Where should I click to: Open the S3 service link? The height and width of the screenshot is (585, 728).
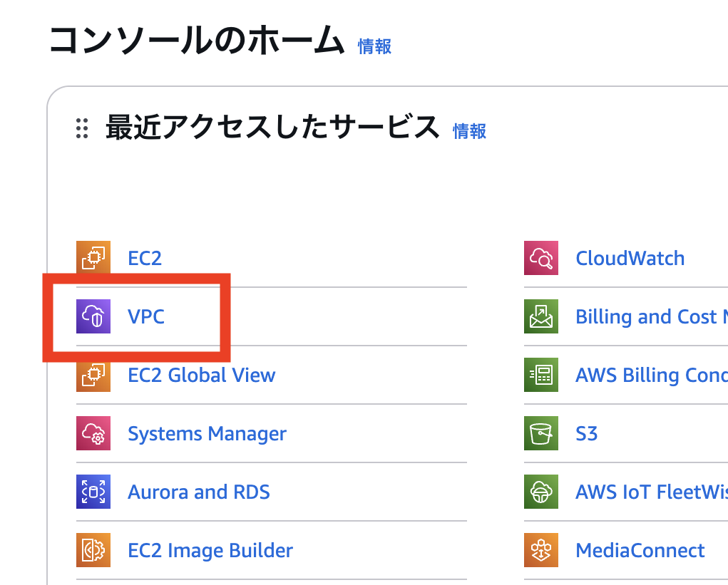(x=587, y=433)
